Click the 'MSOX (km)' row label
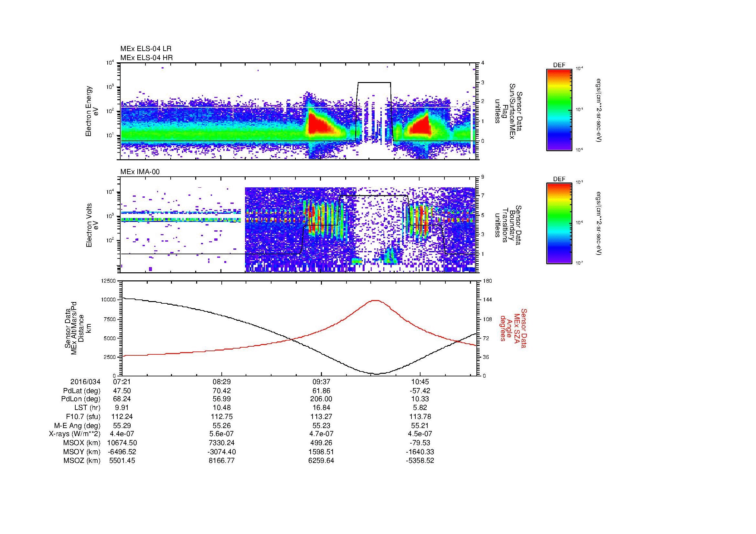The height and width of the screenshot is (534, 756). (x=82, y=443)
